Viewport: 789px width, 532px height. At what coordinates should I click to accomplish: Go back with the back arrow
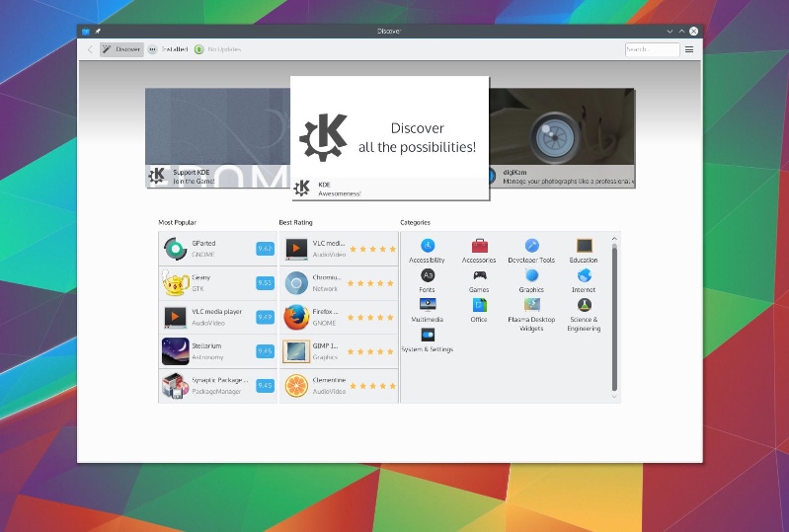90,49
